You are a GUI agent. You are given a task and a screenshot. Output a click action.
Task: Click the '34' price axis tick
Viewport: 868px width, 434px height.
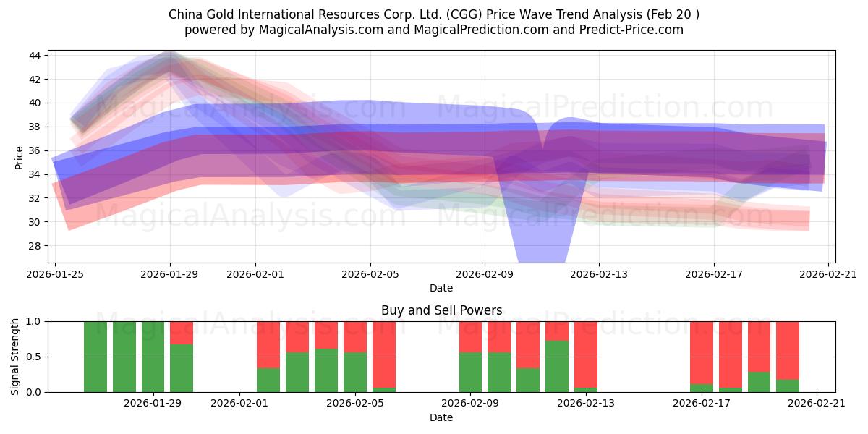click(35, 174)
